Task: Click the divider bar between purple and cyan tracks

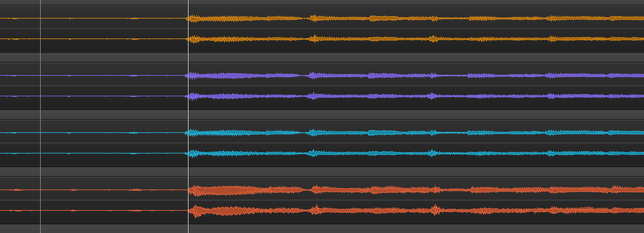Action: point(322,114)
